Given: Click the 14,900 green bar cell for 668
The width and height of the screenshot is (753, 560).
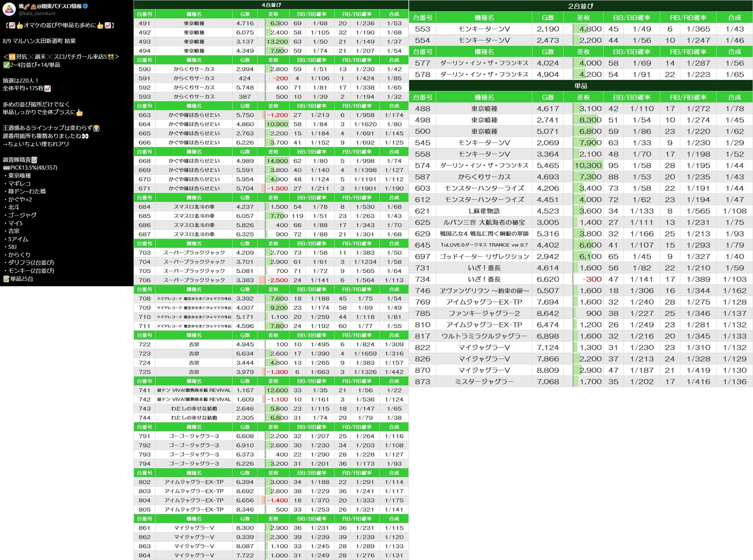Looking at the screenshot, I should [277, 161].
